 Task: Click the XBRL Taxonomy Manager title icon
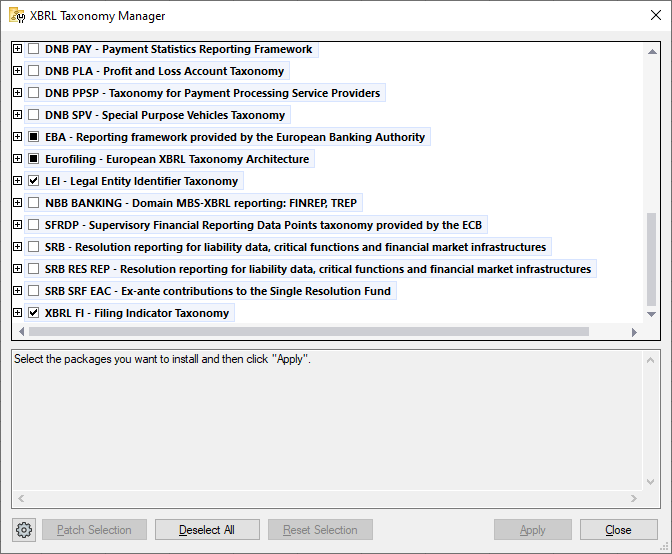click(x=17, y=16)
